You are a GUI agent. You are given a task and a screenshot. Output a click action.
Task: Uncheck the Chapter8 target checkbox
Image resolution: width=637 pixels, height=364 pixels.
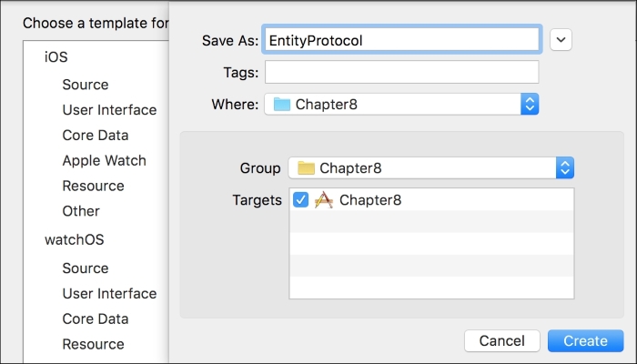pyautogui.click(x=300, y=199)
